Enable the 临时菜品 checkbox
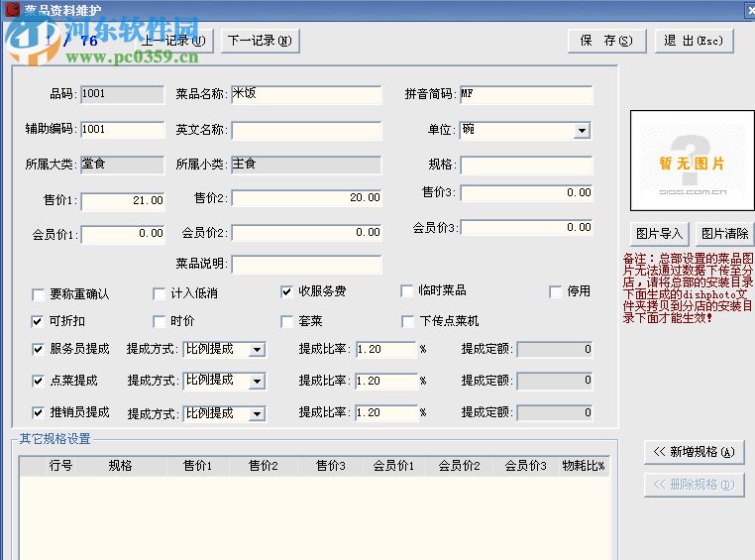Screen dimensions: 755x560 pyautogui.click(x=407, y=290)
